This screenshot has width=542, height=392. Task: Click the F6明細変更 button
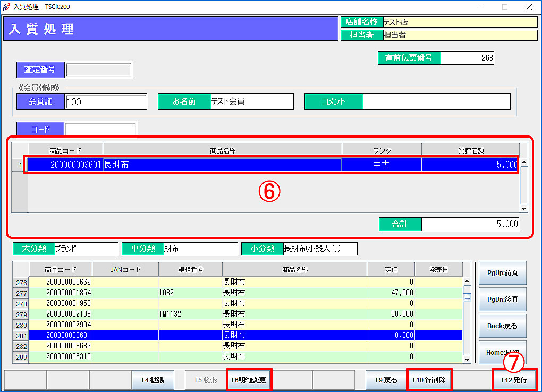click(x=249, y=380)
